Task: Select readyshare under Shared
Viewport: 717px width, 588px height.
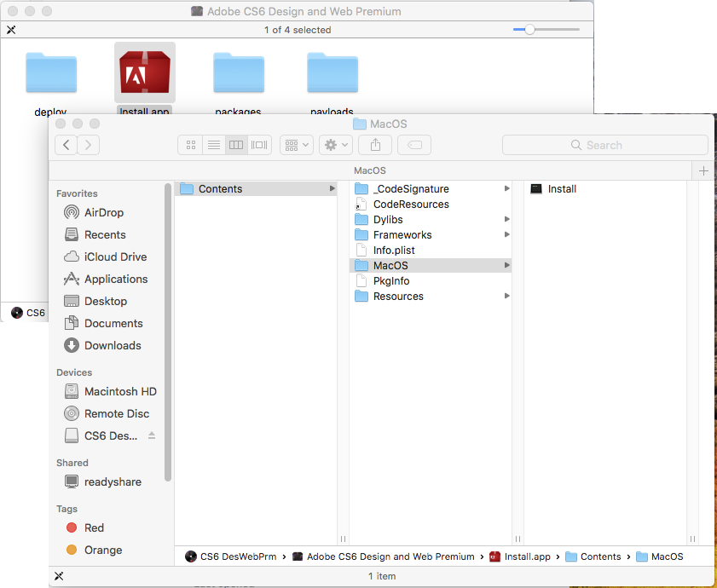Action: (112, 482)
